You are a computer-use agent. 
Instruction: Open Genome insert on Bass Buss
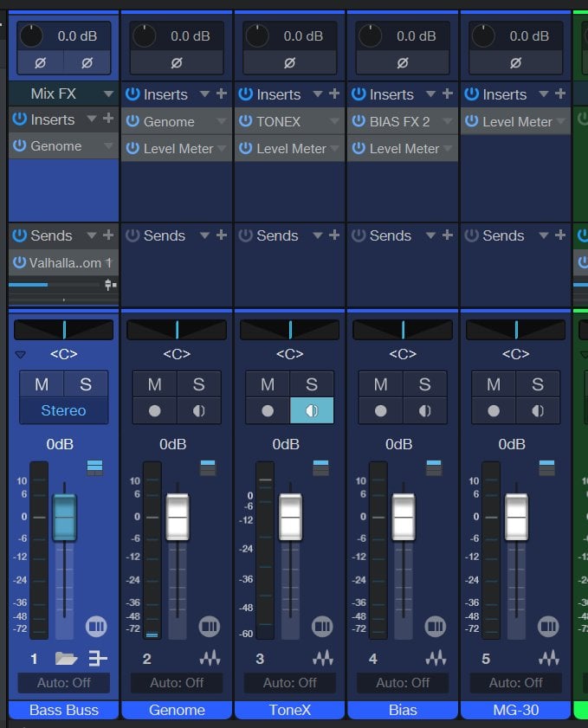tap(63, 145)
